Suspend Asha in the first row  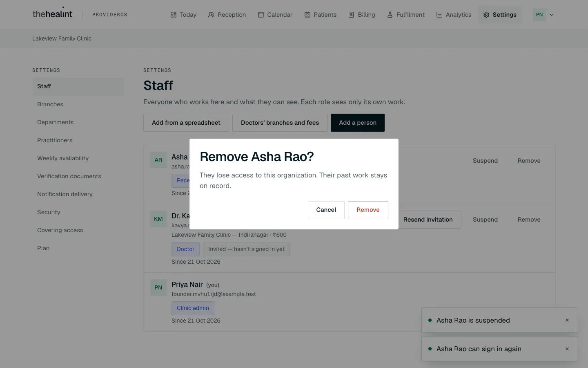(x=485, y=161)
